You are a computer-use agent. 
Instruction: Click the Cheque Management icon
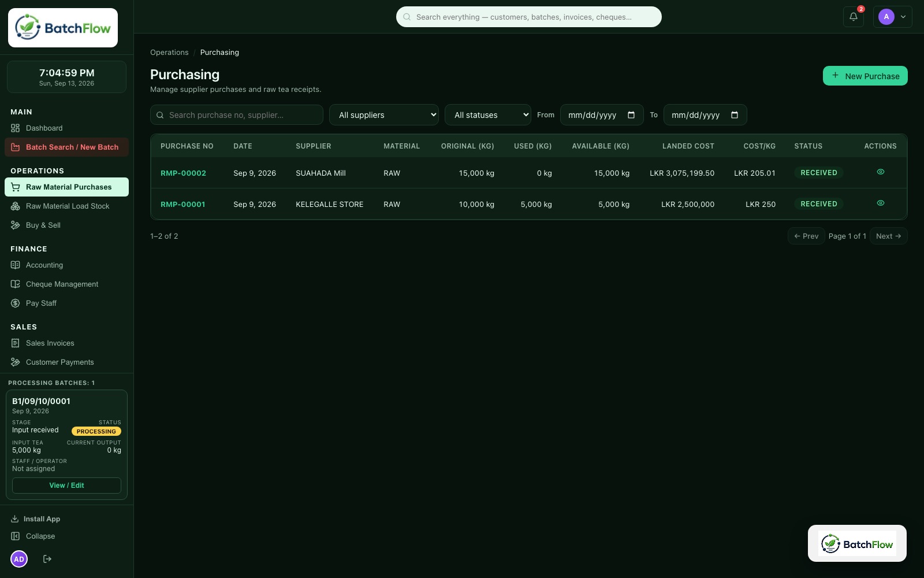[16, 284]
